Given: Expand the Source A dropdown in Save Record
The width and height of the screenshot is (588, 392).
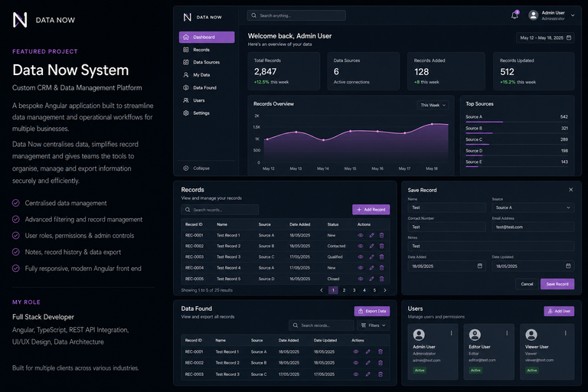Looking at the screenshot, I should point(533,207).
